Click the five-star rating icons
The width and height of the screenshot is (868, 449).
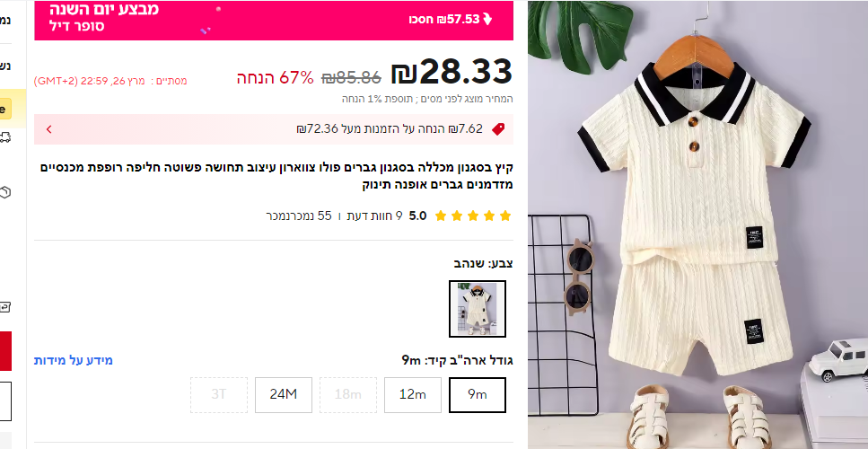pyautogui.click(x=473, y=216)
